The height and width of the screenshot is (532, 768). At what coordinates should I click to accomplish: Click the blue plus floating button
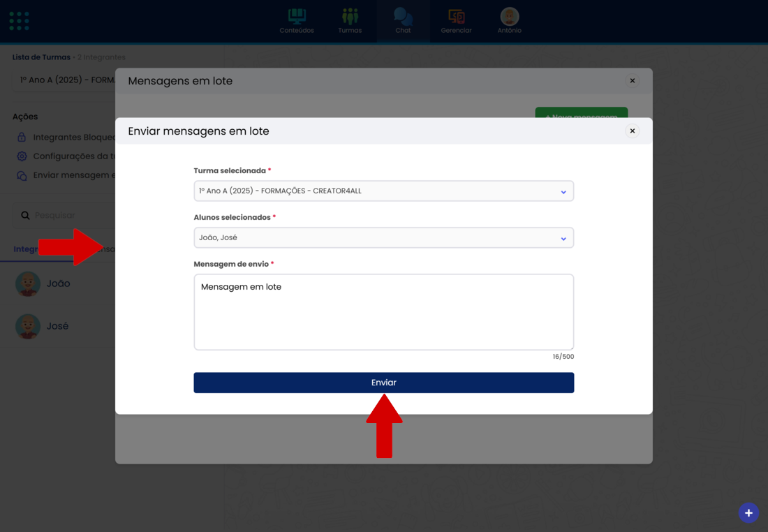coord(748,513)
